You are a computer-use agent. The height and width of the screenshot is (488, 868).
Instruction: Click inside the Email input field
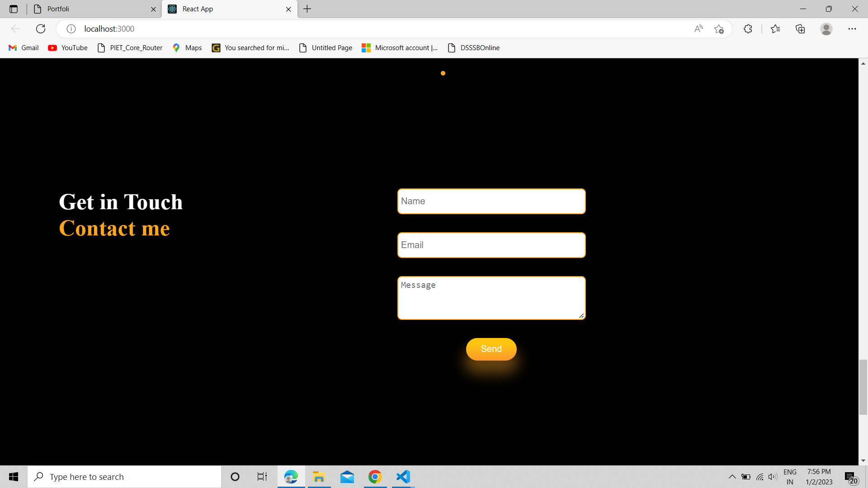point(491,245)
